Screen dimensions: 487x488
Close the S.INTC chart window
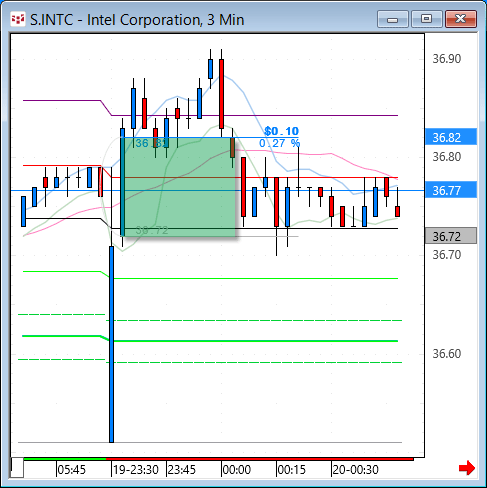(461, 19)
